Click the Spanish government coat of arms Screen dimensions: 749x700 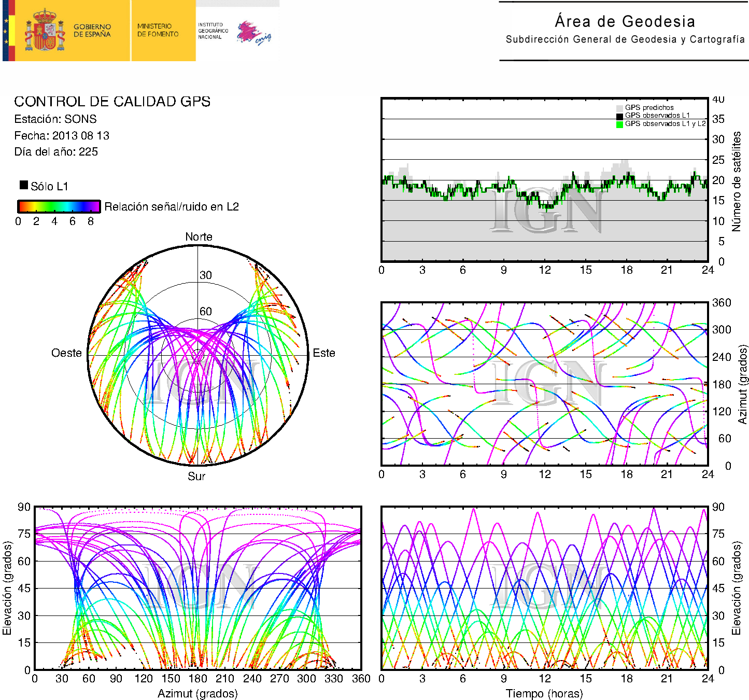click(45, 31)
